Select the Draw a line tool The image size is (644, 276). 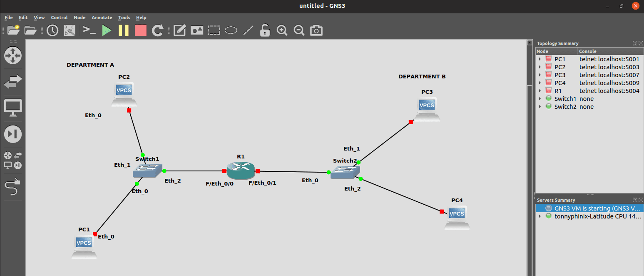[248, 30]
